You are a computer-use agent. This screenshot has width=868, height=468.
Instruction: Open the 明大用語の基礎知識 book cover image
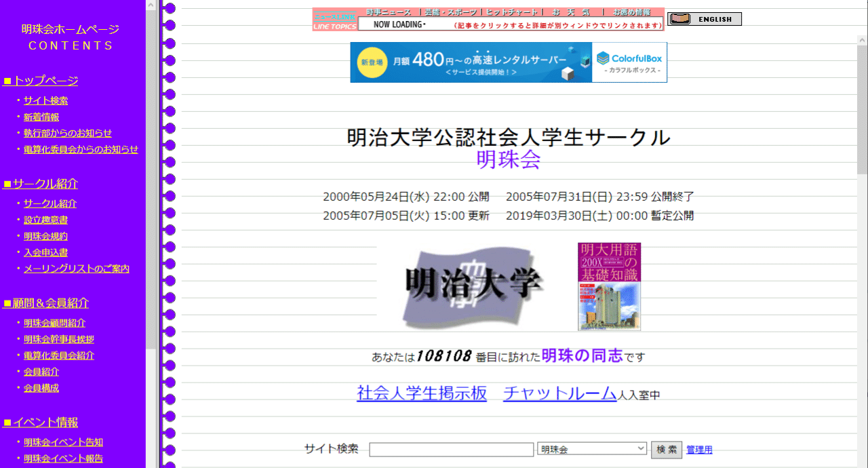pyautogui.click(x=609, y=286)
